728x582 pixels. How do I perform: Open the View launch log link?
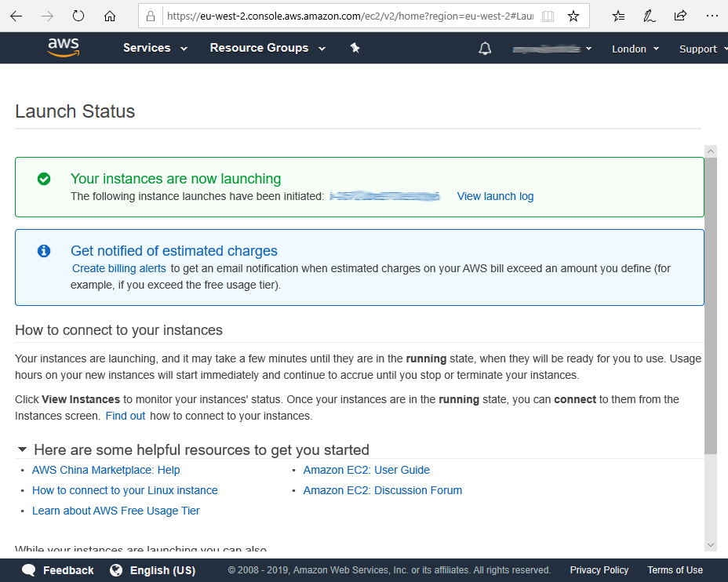(x=495, y=196)
